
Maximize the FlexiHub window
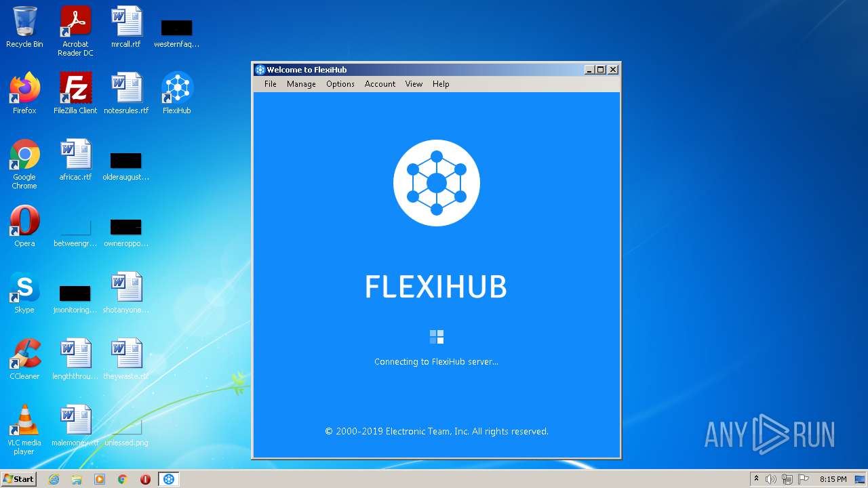[x=601, y=70]
